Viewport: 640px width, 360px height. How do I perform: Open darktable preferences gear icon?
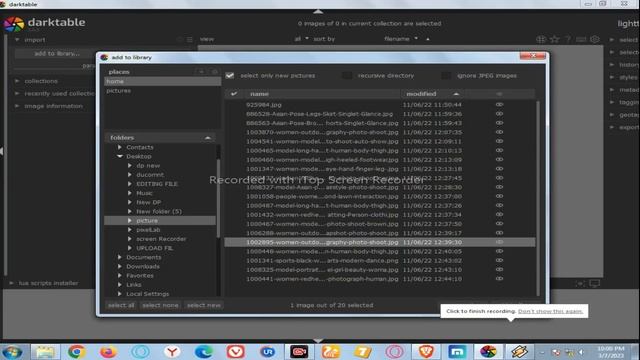click(x=595, y=39)
